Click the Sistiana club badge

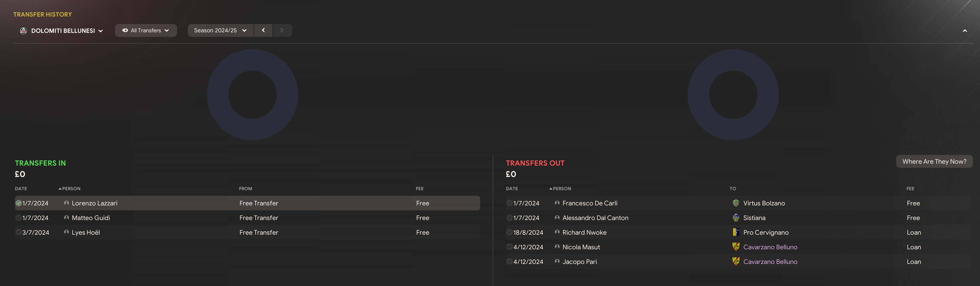coord(736,218)
